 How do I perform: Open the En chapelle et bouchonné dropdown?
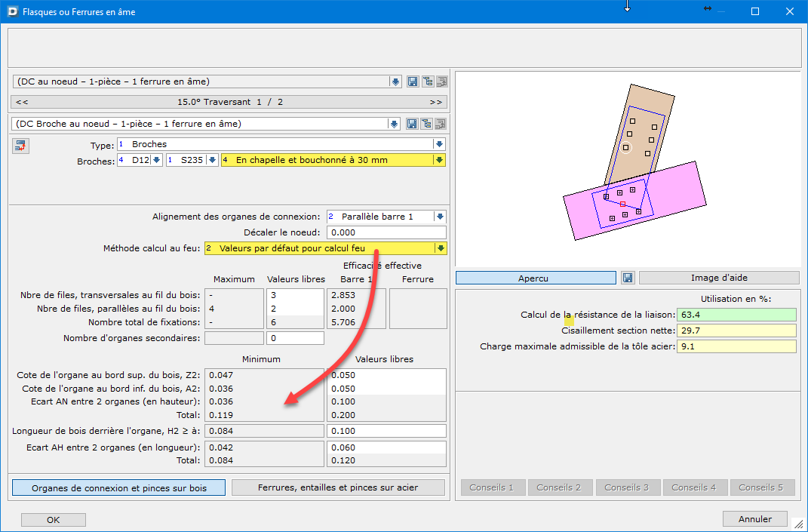[x=439, y=160]
